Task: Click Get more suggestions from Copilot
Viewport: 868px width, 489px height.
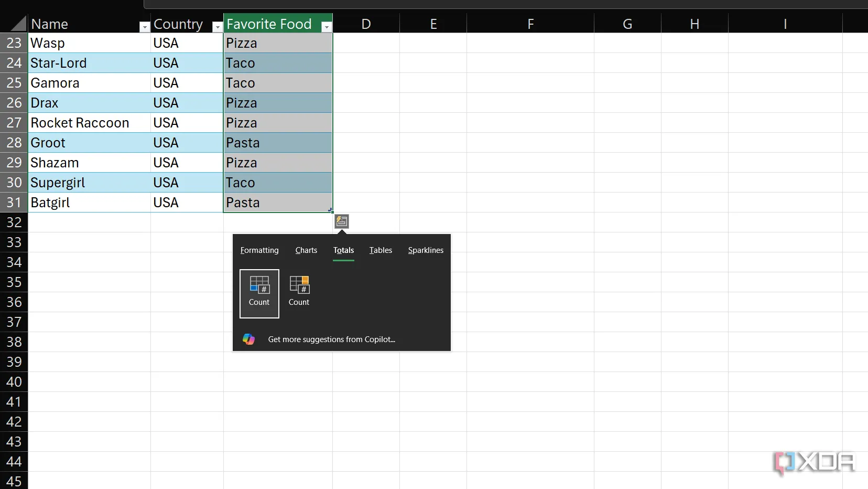Action: point(332,339)
